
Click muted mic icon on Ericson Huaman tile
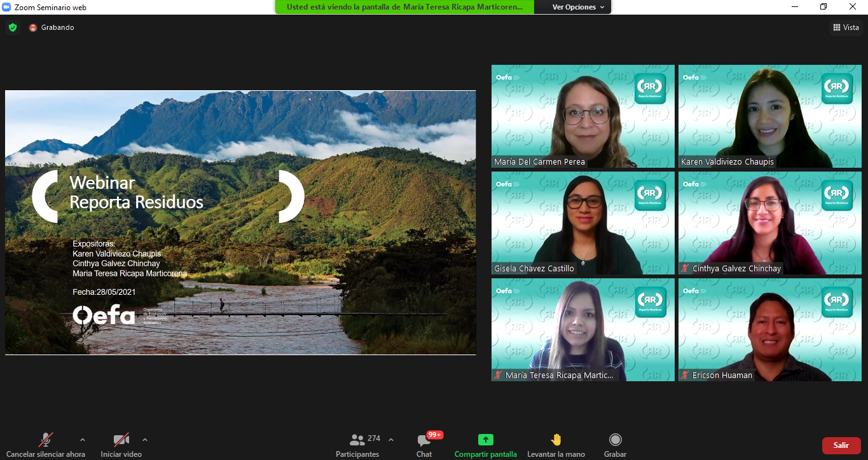[x=685, y=375]
